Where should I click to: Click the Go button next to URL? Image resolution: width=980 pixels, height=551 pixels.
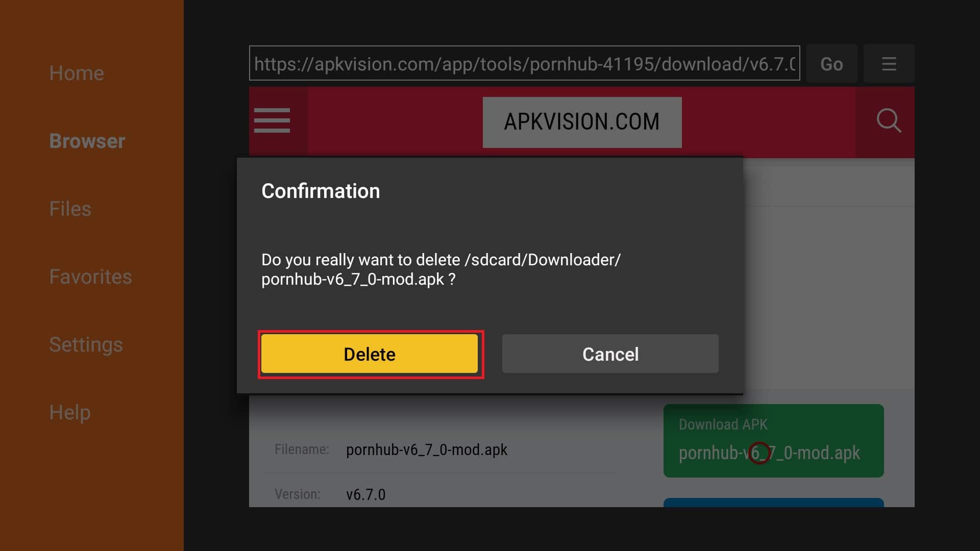[831, 64]
